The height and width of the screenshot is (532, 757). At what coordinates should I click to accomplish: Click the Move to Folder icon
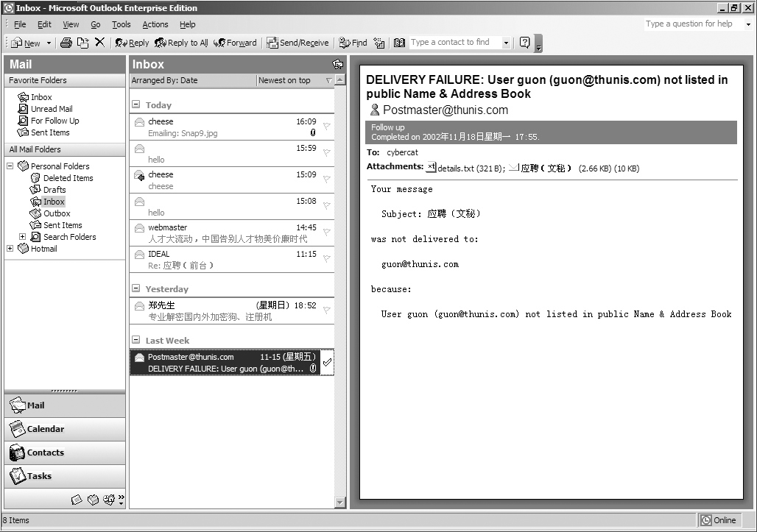tap(83, 43)
